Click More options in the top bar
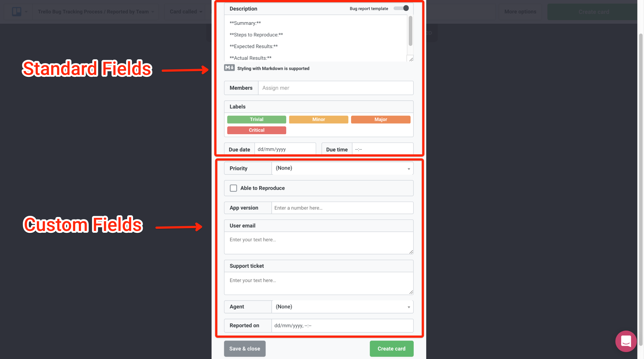The width and height of the screenshot is (644, 359). 520,12
